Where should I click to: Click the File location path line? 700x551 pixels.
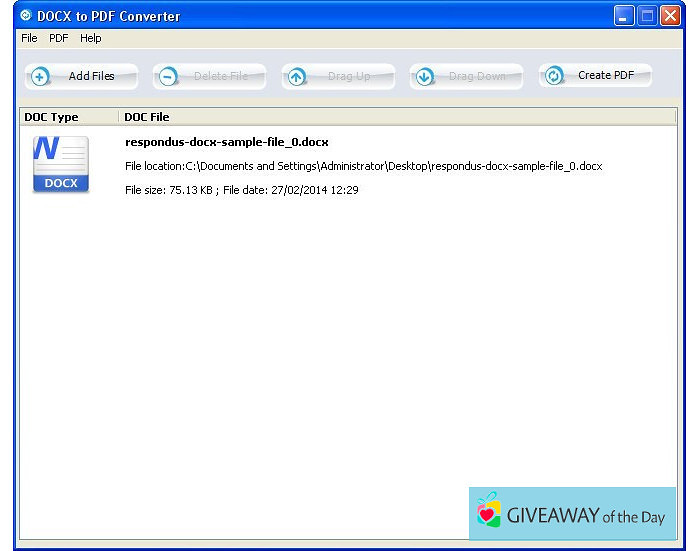coord(363,166)
